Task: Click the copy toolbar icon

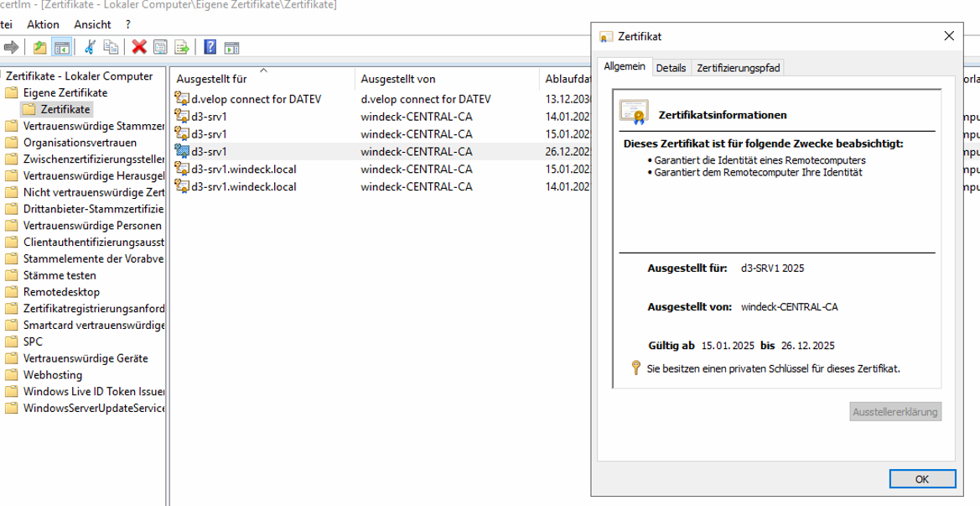Action: [111, 47]
